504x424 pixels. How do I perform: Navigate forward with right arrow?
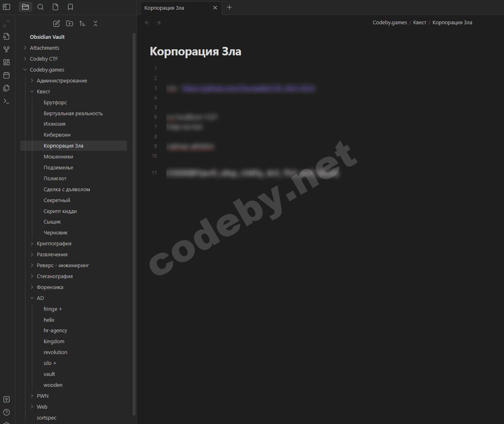coord(159,23)
